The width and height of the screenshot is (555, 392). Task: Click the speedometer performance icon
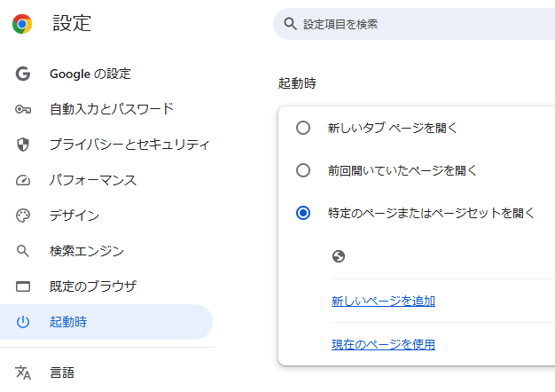23,180
